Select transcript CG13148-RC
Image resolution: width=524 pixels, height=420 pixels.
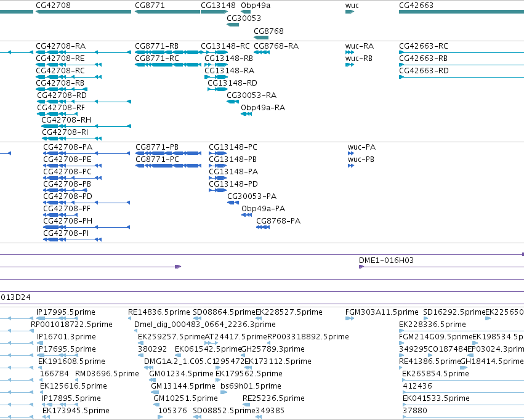click(x=225, y=46)
